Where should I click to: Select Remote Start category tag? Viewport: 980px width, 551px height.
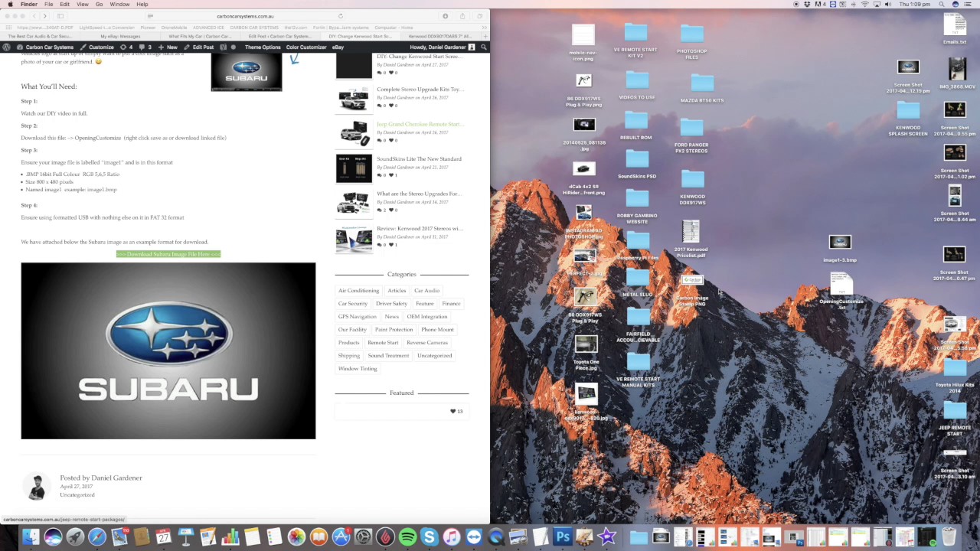pos(383,343)
